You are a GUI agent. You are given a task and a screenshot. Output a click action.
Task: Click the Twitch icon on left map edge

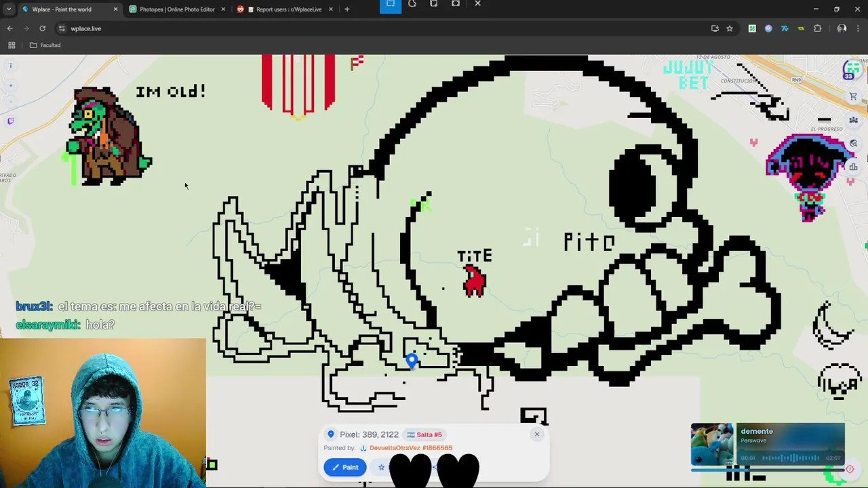(x=10, y=121)
